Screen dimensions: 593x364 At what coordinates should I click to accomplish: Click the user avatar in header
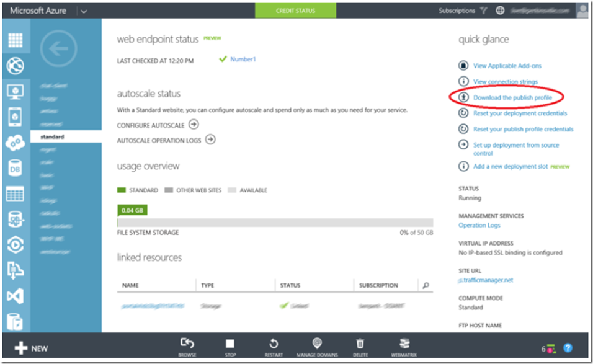(x=582, y=11)
